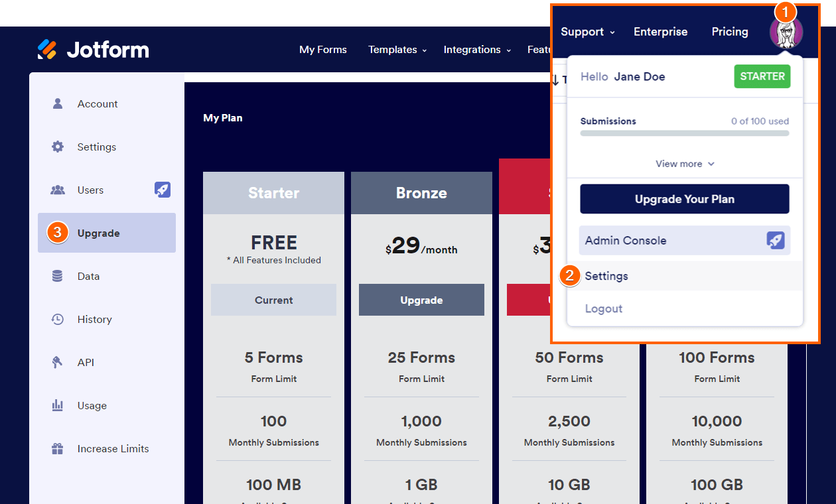Click the Settings gear icon in sidebar

pos(58,147)
